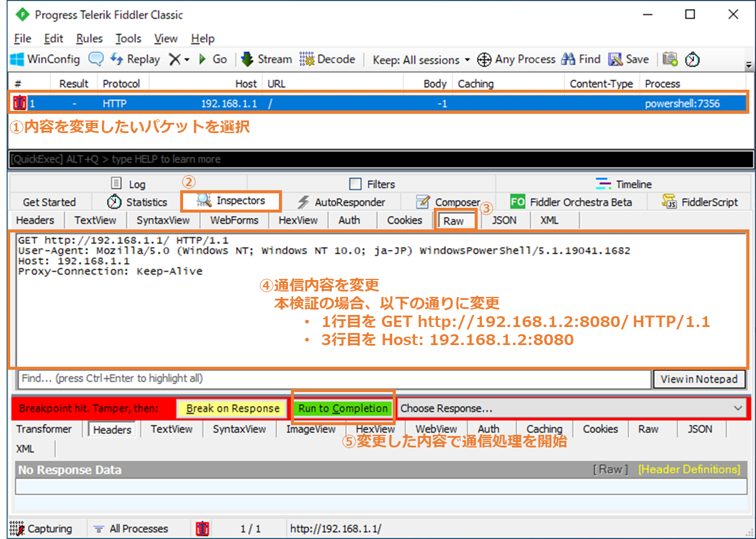Expand the Keep: All sessions dropdown
756x539 pixels.
point(421,60)
